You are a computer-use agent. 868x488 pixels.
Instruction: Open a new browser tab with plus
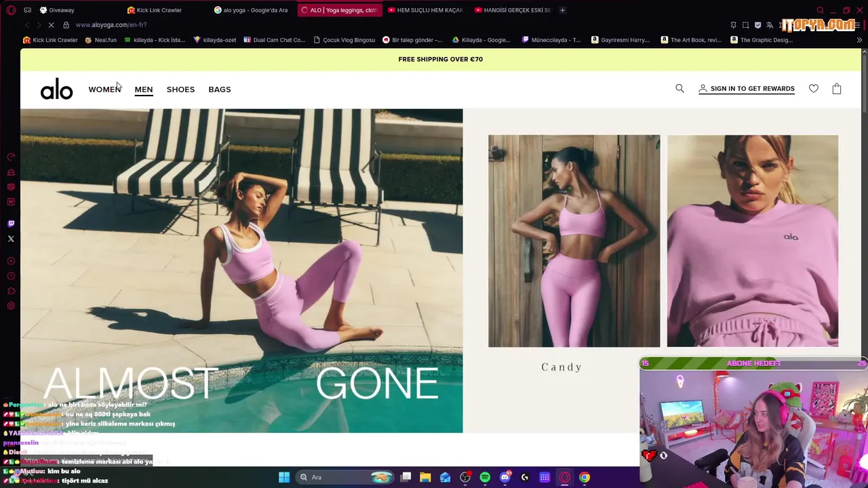tap(562, 10)
